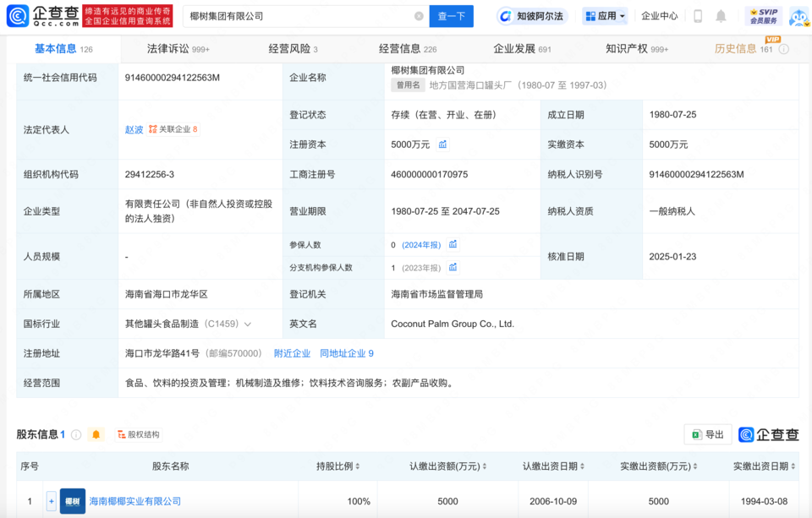Click the info icon next to 历史信息

tap(784, 49)
